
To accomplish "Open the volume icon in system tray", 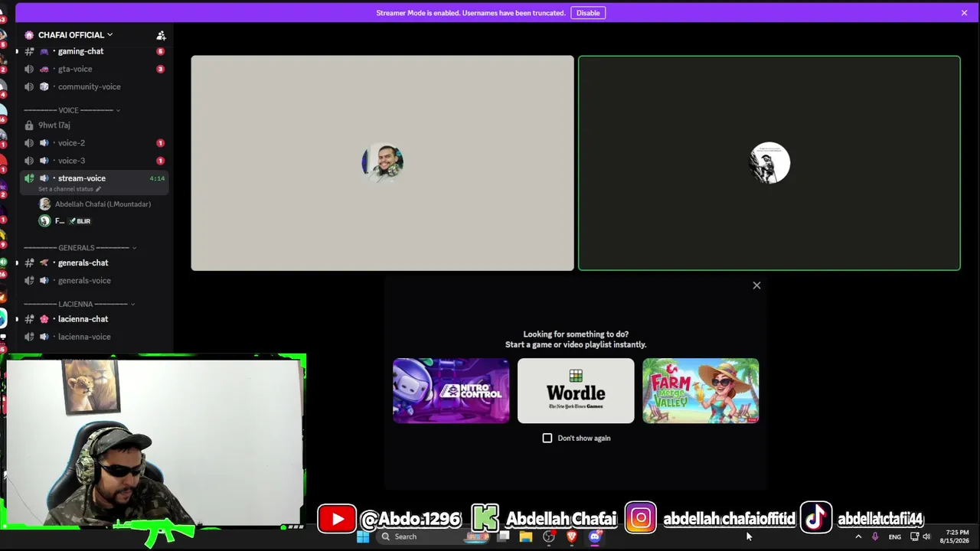I will point(926,537).
